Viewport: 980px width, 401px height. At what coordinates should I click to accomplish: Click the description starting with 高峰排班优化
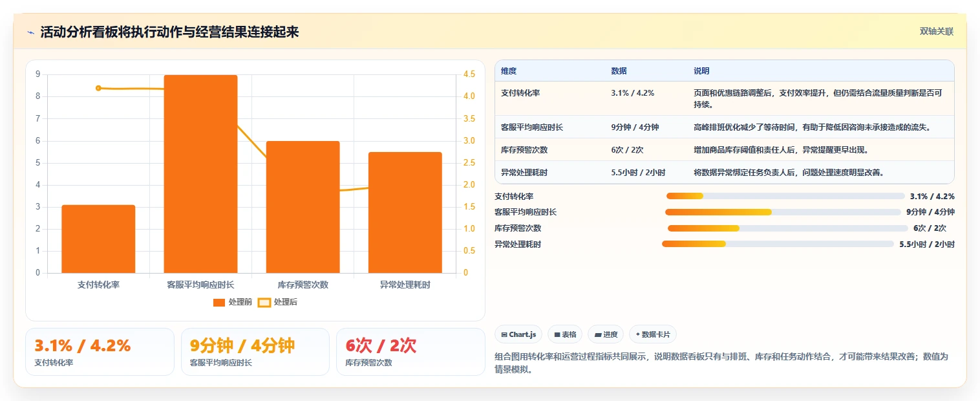(x=812, y=127)
